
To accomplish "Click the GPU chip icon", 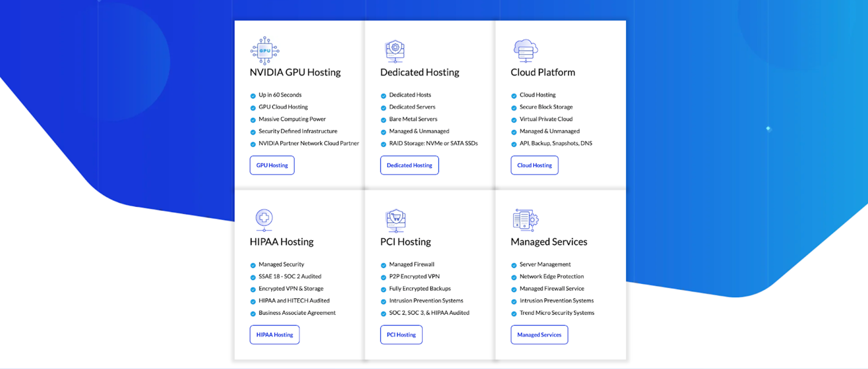I will [x=265, y=51].
